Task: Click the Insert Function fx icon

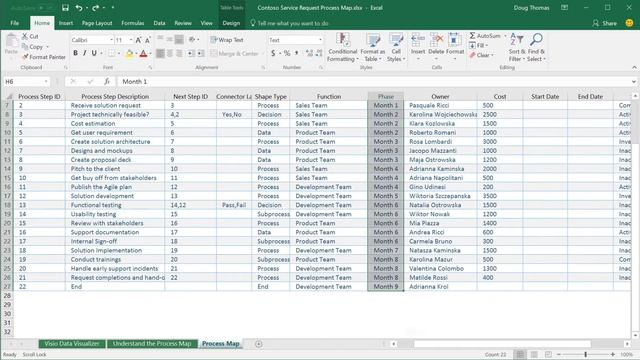Action: pos(107,82)
